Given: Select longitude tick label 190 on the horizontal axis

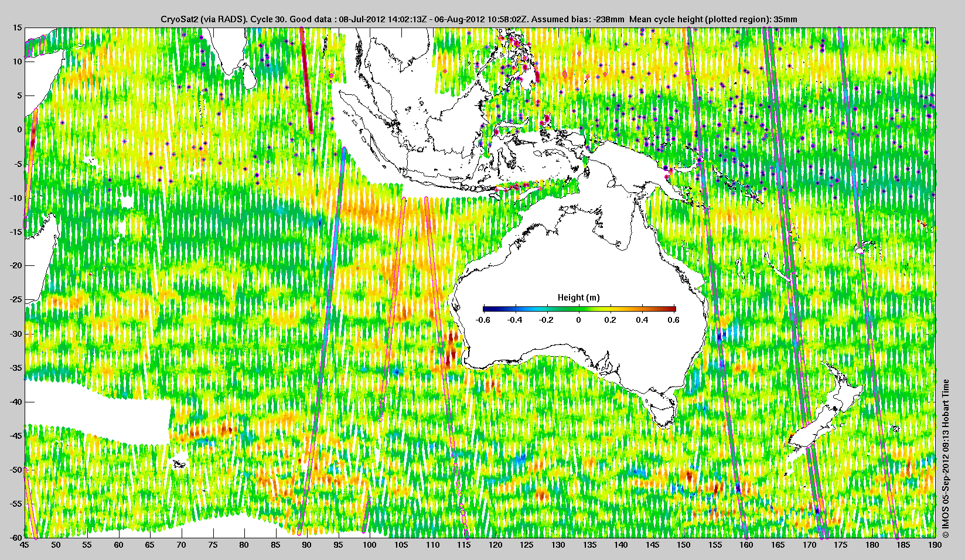Looking at the screenshot, I should click(935, 545).
